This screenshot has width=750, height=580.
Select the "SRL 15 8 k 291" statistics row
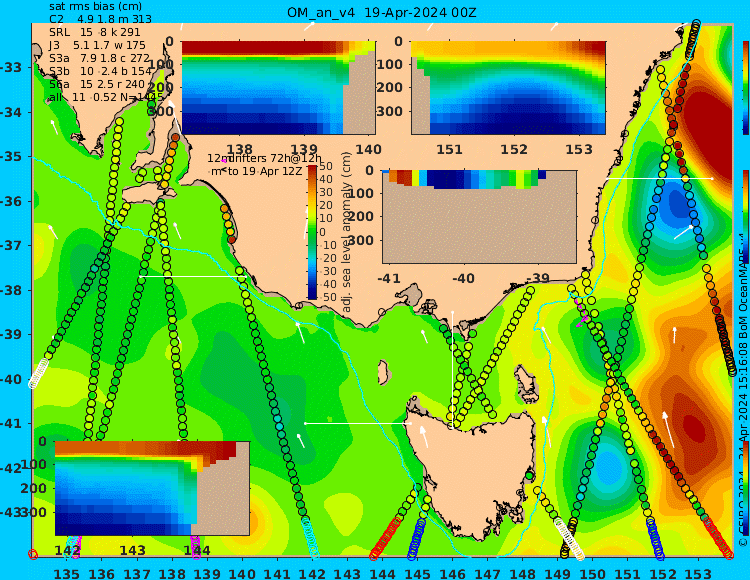click(x=95, y=32)
